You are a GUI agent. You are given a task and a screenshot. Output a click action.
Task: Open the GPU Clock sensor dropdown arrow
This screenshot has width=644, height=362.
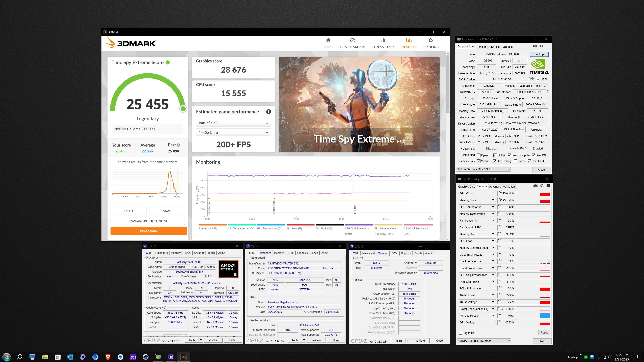click(x=493, y=193)
